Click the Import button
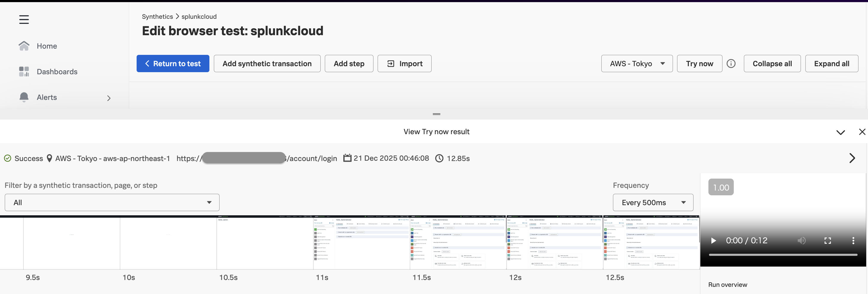 click(x=404, y=63)
